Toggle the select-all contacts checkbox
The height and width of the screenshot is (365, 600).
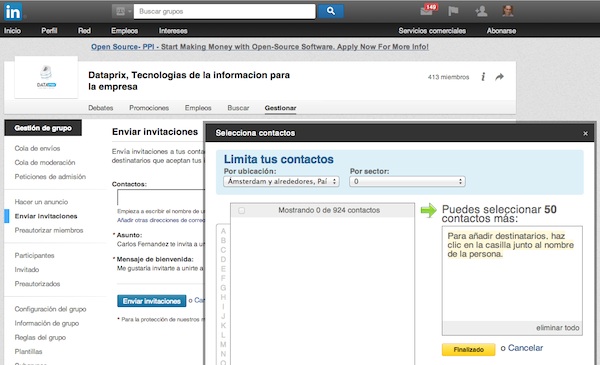coord(241,210)
